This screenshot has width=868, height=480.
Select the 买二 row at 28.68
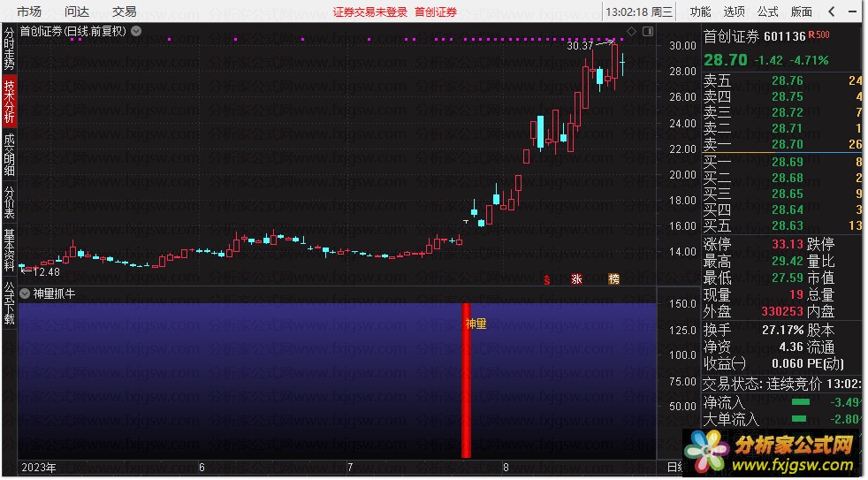(x=782, y=178)
